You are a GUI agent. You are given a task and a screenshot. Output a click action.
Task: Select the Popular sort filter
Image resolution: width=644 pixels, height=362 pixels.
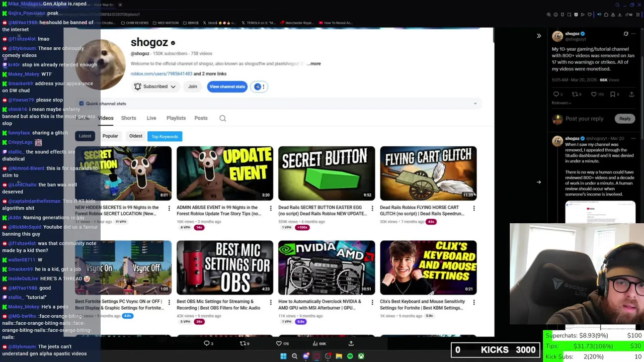110,136
